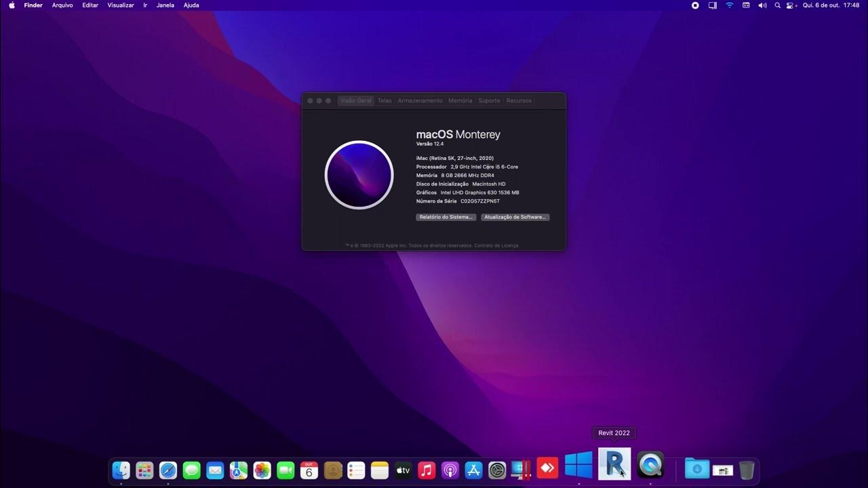Open the minimized window thumbnail in Dock

point(723,470)
